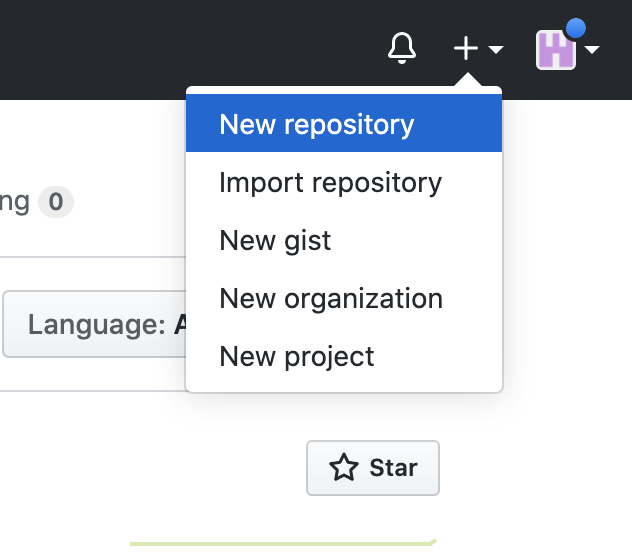Expand the caret beside the profile avatar
This screenshot has height=552, width=632.
592,49
